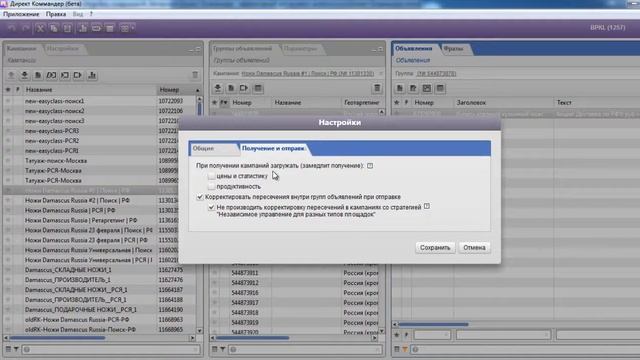Click 'Геотаргетинг' column header in ad groups table

point(362,102)
